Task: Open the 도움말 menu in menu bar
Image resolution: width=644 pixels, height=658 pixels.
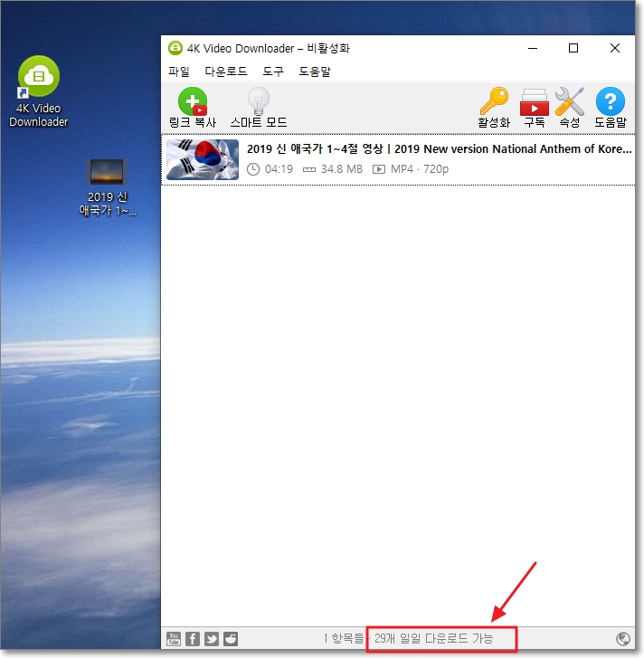Action: (x=315, y=72)
